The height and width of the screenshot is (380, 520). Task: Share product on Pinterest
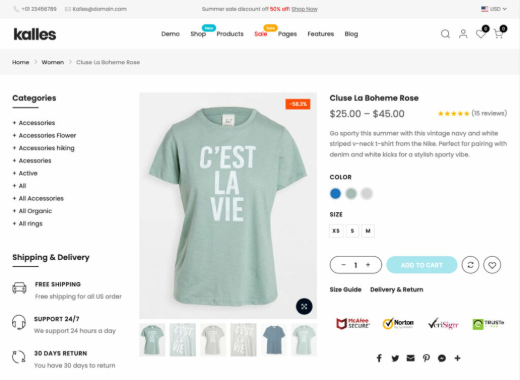click(426, 358)
